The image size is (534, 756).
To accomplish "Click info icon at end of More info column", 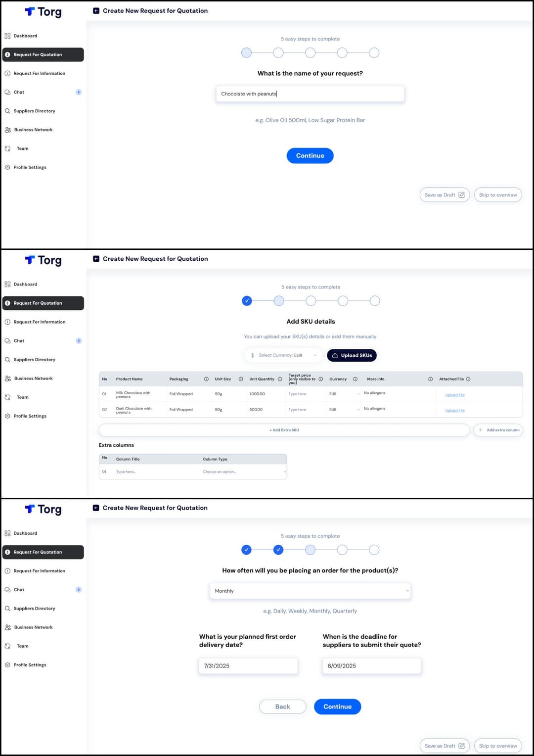I will (x=430, y=379).
